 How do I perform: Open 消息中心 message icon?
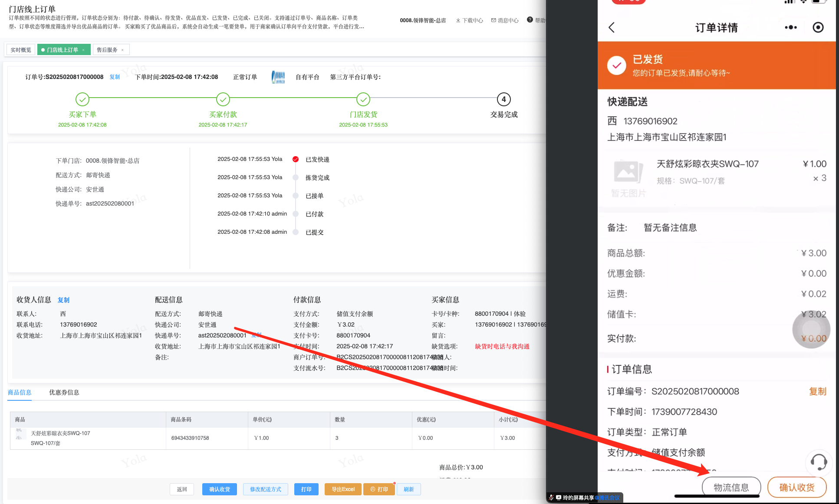click(x=494, y=20)
